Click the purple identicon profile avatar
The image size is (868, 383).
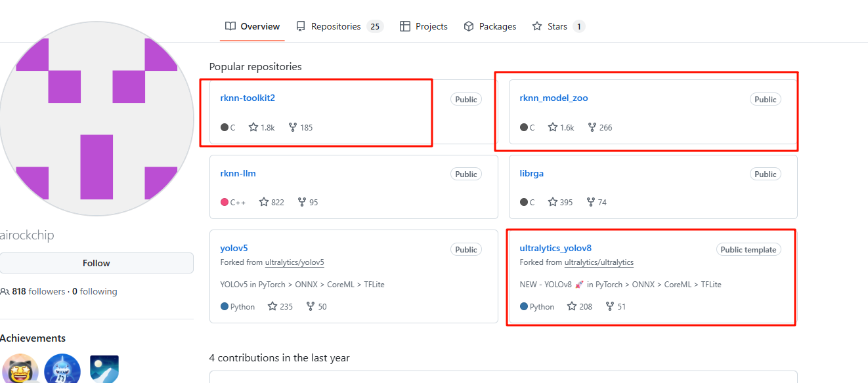(97, 119)
